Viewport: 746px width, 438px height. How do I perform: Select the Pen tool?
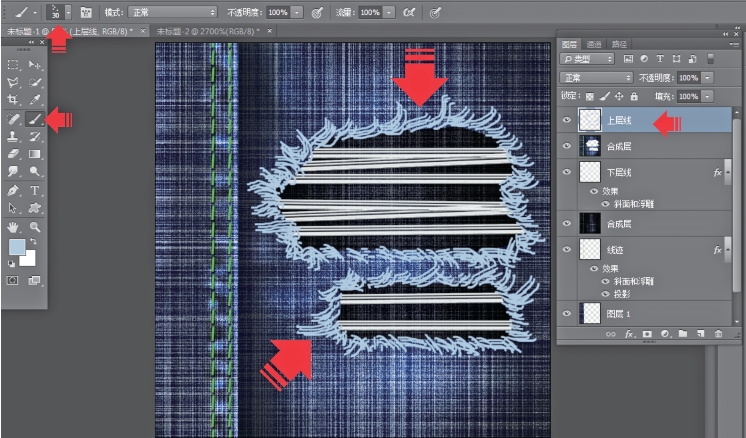pyautogui.click(x=13, y=190)
